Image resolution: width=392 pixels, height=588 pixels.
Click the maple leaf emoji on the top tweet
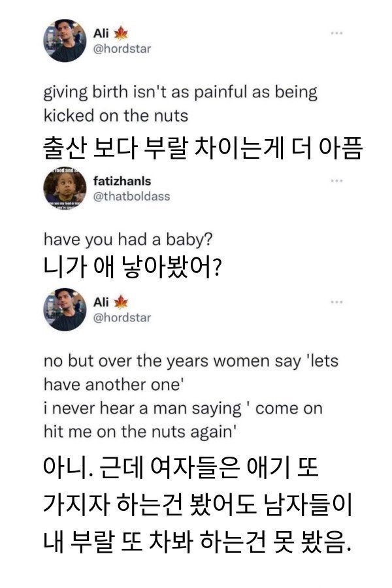pos(121,33)
